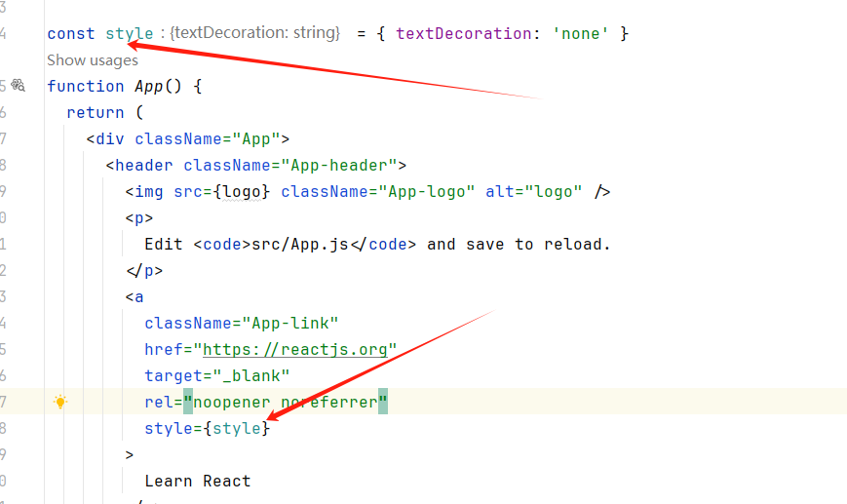This screenshot has height=504, width=847.
Task: Click the {logo} expression in img src
Action: (x=242, y=192)
